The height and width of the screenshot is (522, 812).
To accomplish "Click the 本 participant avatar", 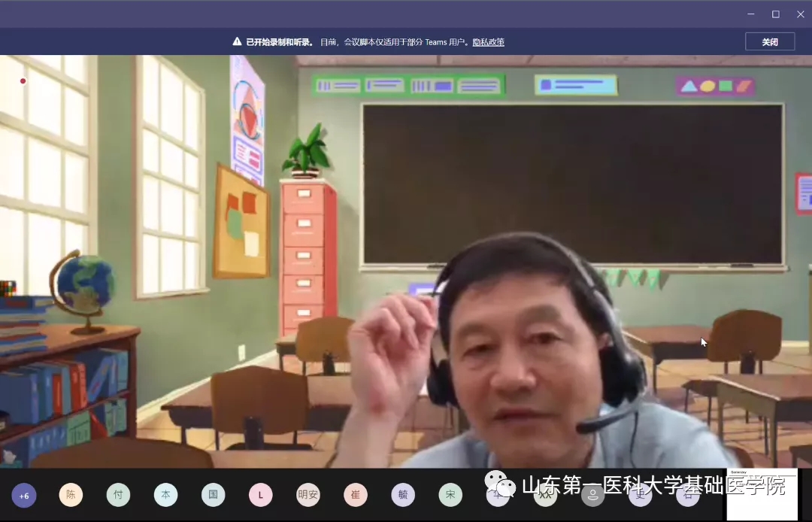I will pyautogui.click(x=165, y=495).
